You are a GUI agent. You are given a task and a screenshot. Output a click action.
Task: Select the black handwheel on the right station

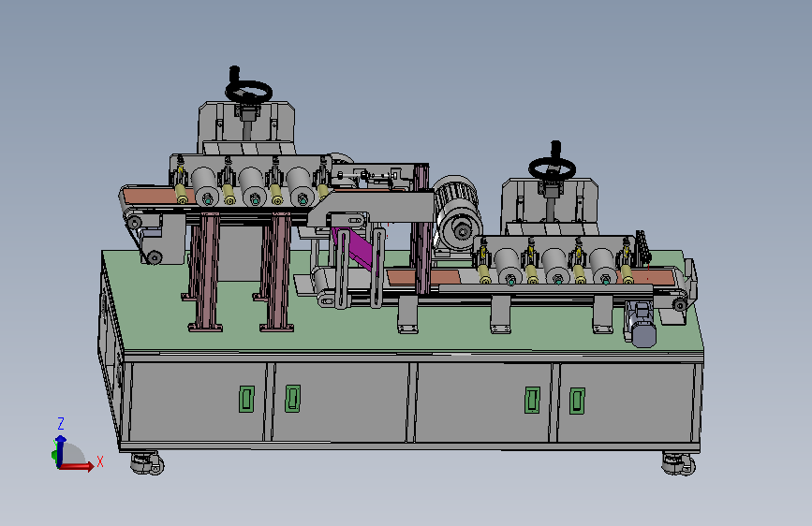pyautogui.click(x=552, y=168)
